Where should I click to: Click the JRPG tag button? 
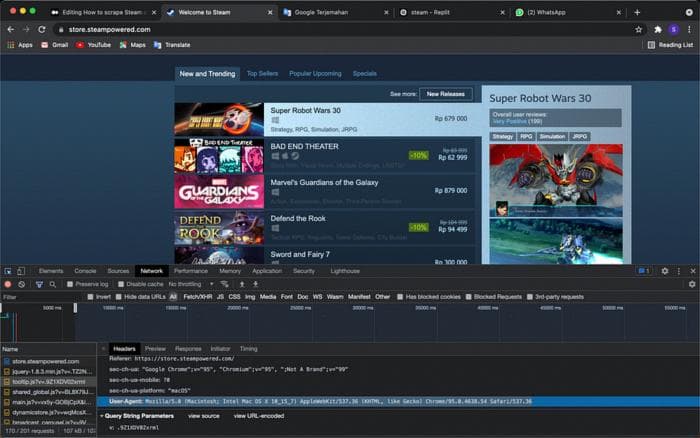[579, 137]
